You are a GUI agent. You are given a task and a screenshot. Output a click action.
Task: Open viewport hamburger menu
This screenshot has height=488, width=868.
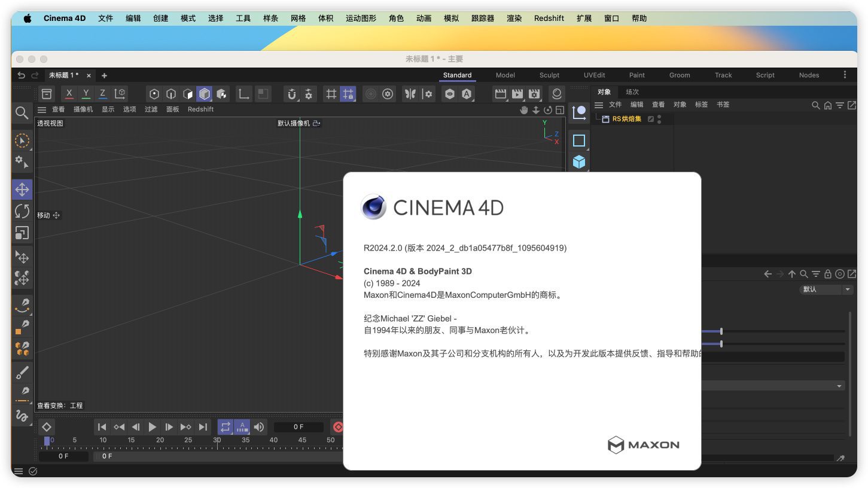point(42,109)
